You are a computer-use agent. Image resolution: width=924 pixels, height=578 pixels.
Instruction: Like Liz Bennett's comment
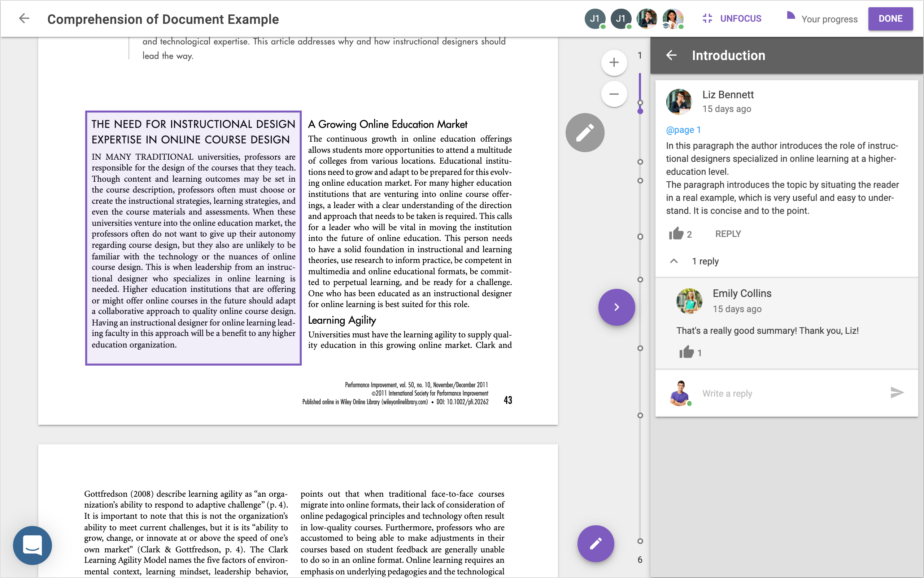(676, 234)
